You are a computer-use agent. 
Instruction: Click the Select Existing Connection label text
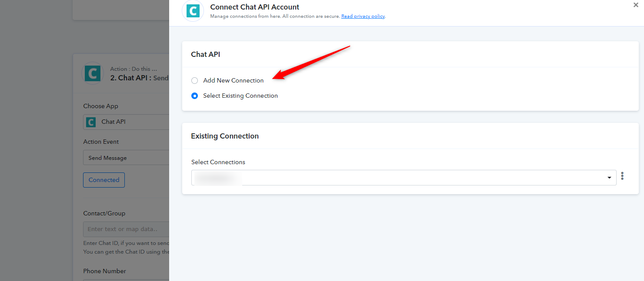[240, 96]
